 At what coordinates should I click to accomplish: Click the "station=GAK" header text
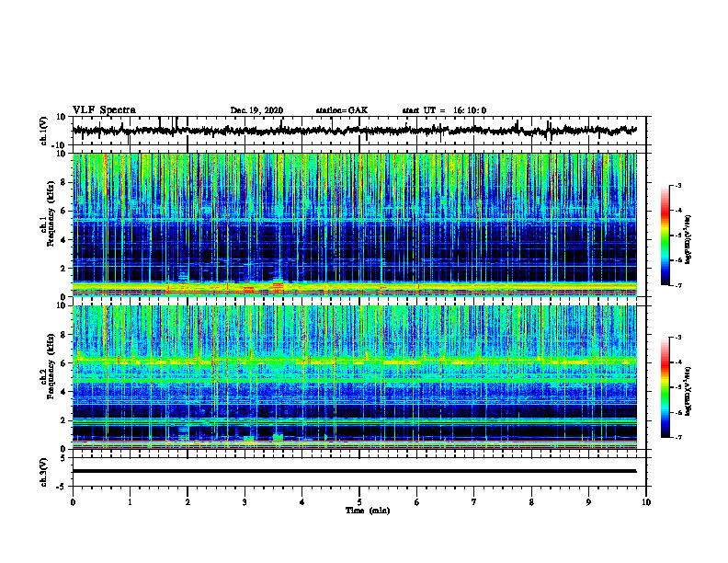[x=342, y=110]
